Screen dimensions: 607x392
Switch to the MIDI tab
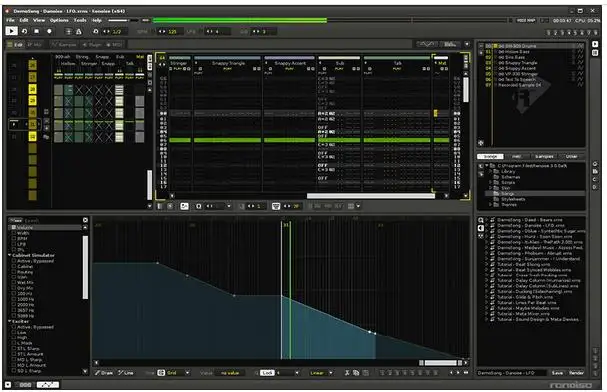click(x=114, y=45)
